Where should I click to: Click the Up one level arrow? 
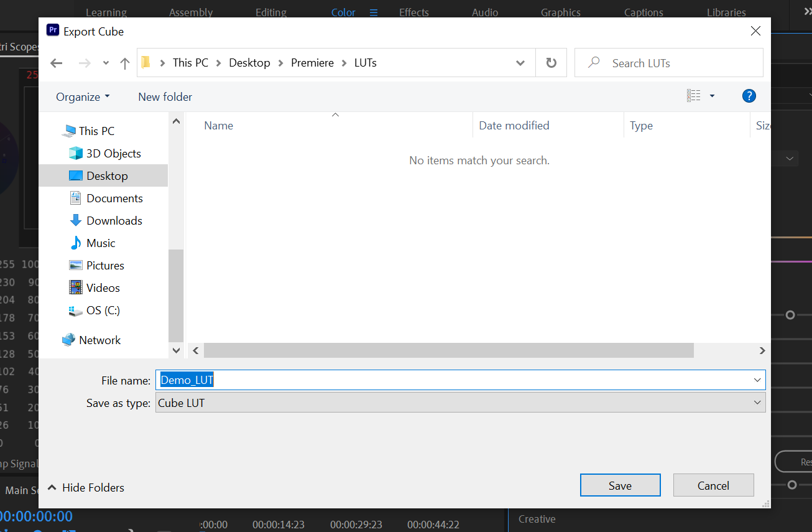click(125, 63)
